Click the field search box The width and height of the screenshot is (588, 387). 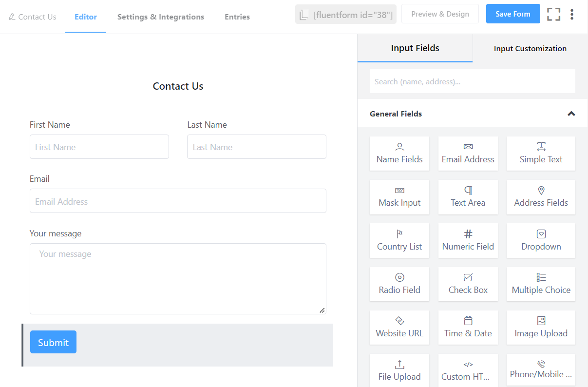(471, 81)
